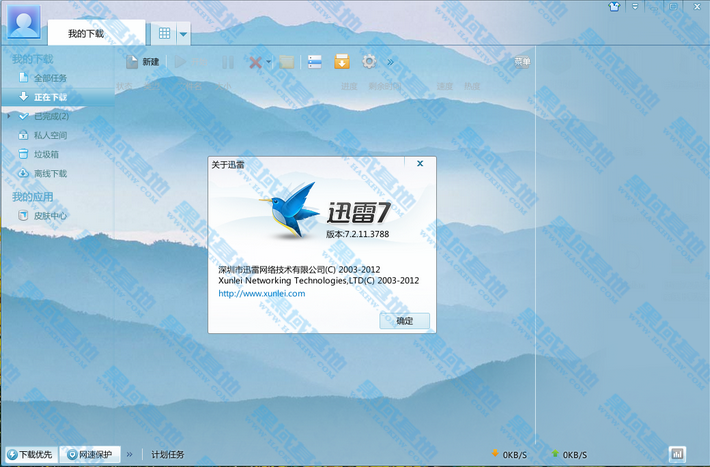Expand the dropdown arrow beside grid icon
The height and width of the screenshot is (467, 710).
click(183, 34)
